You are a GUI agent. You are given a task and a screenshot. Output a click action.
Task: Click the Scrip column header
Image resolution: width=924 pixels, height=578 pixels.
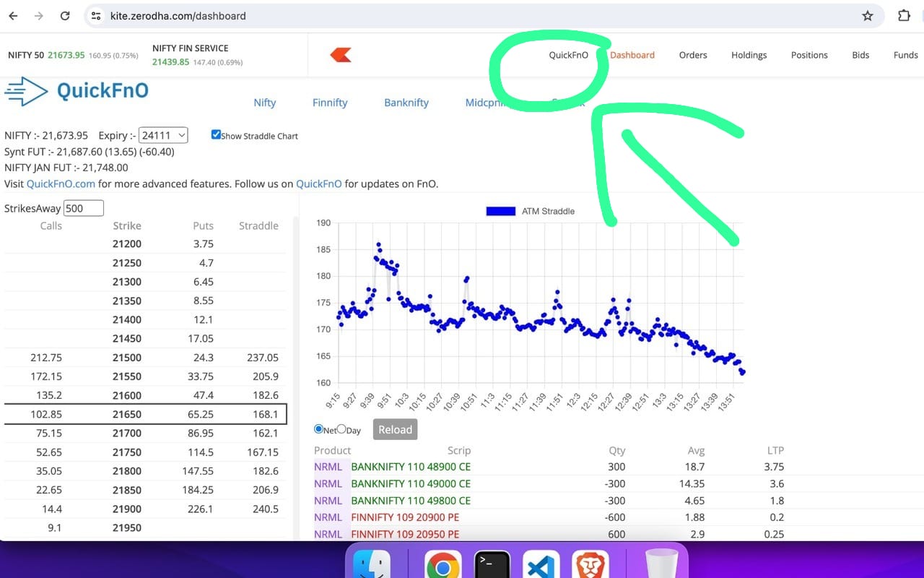pos(458,450)
